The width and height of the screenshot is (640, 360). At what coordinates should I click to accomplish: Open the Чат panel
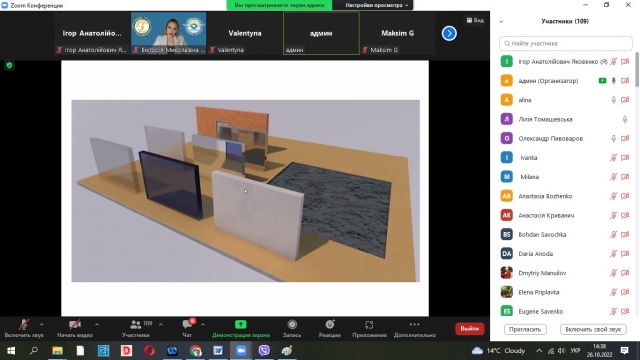click(187, 329)
